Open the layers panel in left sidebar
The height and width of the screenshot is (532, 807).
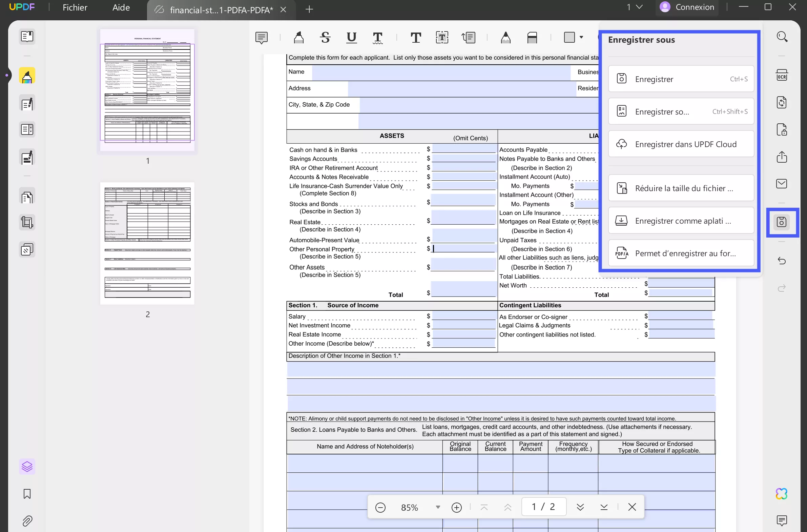[x=27, y=467]
